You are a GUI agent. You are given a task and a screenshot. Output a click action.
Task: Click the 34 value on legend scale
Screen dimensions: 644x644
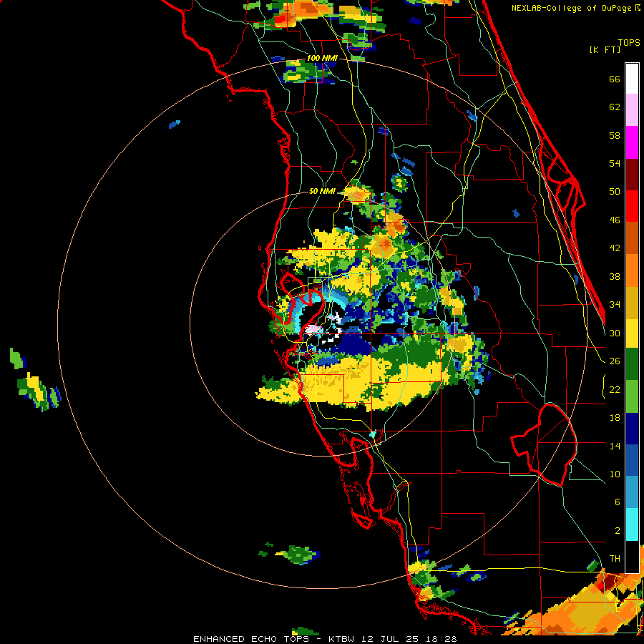tap(615, 304)
